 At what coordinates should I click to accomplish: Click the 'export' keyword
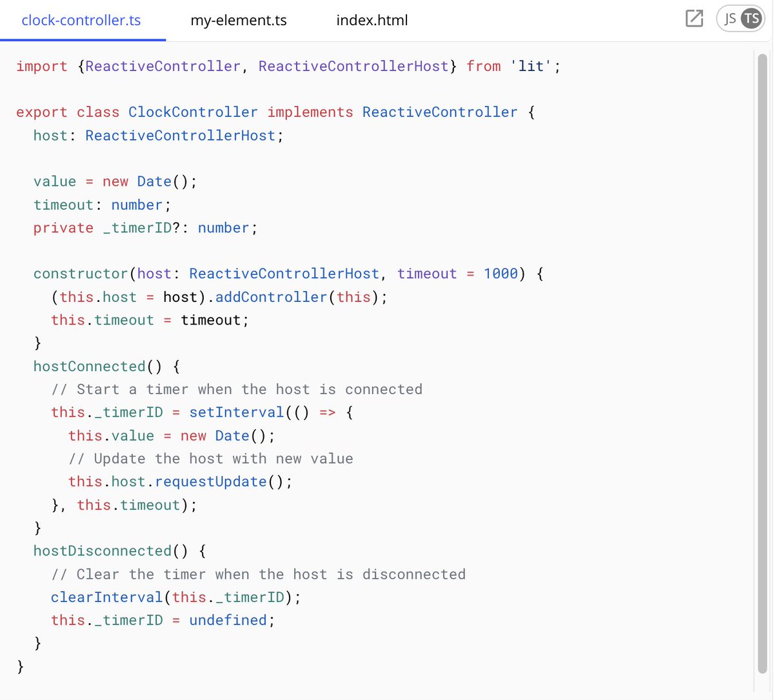pos(42,112)
